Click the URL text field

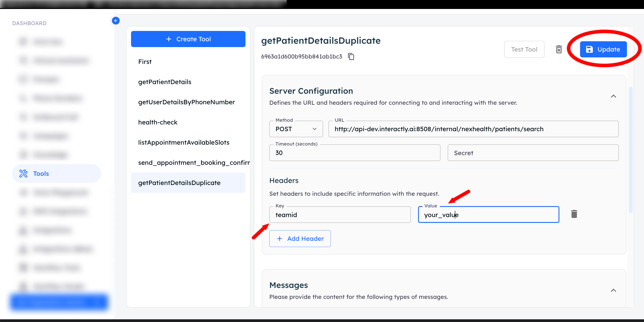473,129
